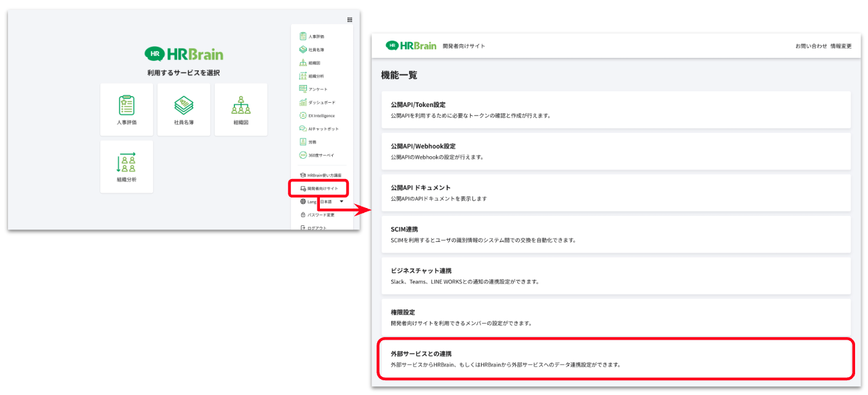This screenshot has height=395, width=868.
Task: Click お問い合わせ in the header
Action: tap(811, 46)
